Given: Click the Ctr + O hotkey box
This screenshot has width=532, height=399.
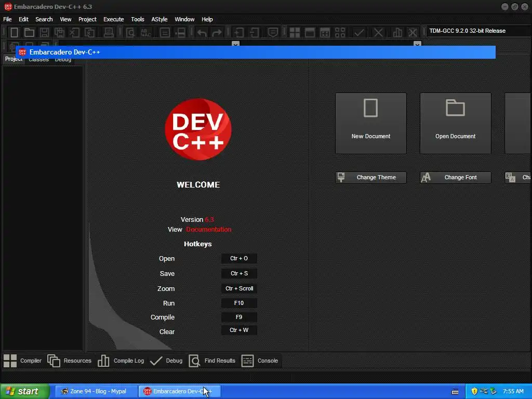Looking at the screenshot, I should click(x=239, y=259).
